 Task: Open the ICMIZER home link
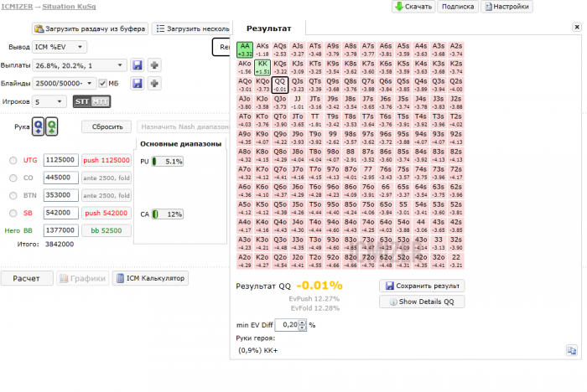[x=17, y=7]
